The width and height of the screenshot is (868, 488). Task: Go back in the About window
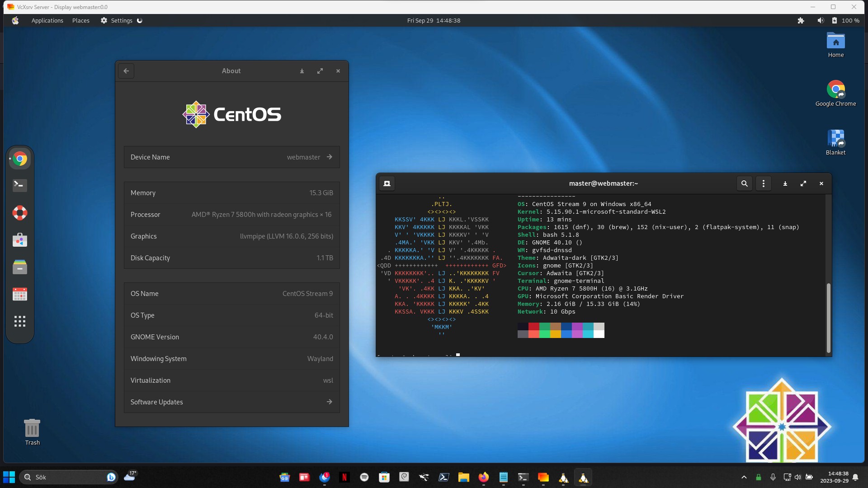tap(126, 71)
